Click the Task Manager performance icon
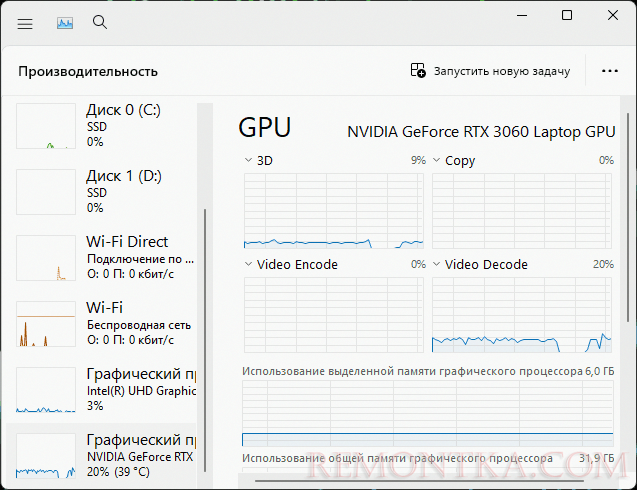637x490 pixels. (65, 23)
